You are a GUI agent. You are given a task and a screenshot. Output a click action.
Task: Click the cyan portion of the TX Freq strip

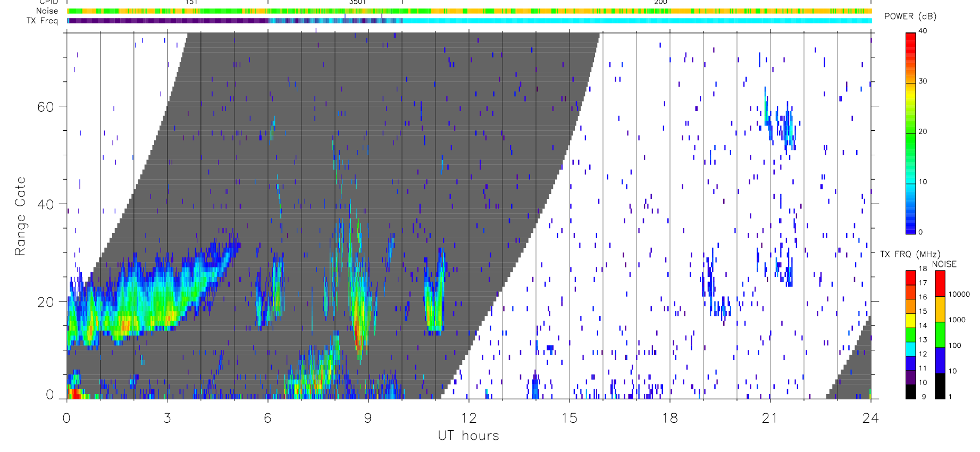[x=637, y=21]
